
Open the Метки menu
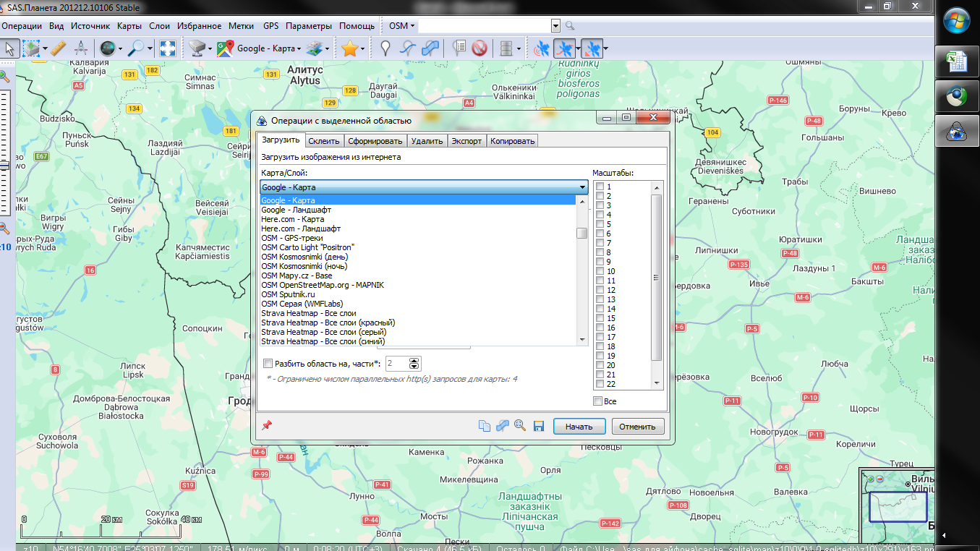coord(241,25)
